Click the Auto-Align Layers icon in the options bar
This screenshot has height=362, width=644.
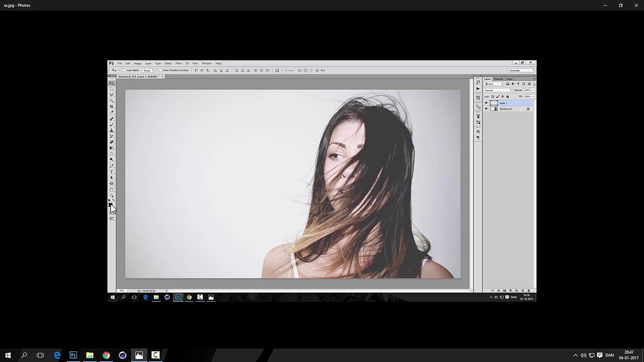click(x=277, y=70)
